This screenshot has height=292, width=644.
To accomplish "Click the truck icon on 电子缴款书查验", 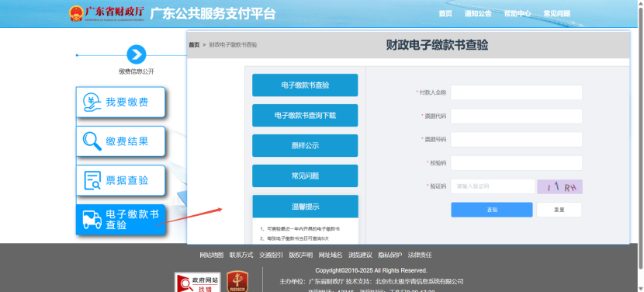I will [x=92, y=220].
